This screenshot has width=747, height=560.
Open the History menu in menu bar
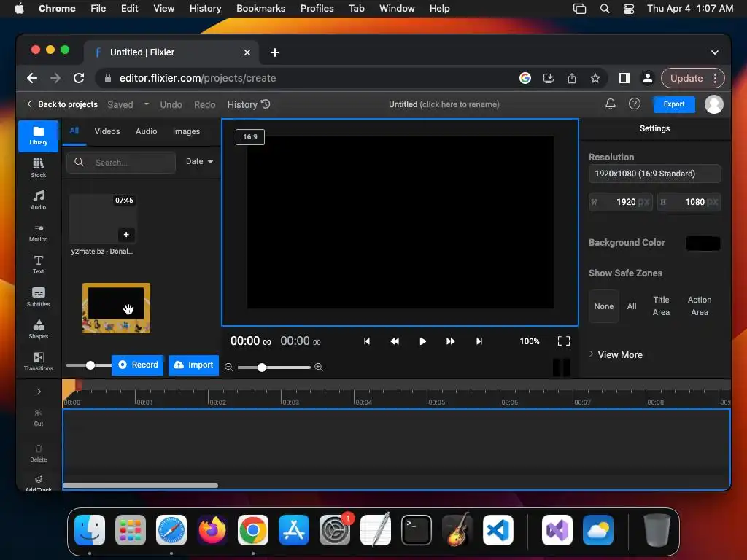[205, 8]
